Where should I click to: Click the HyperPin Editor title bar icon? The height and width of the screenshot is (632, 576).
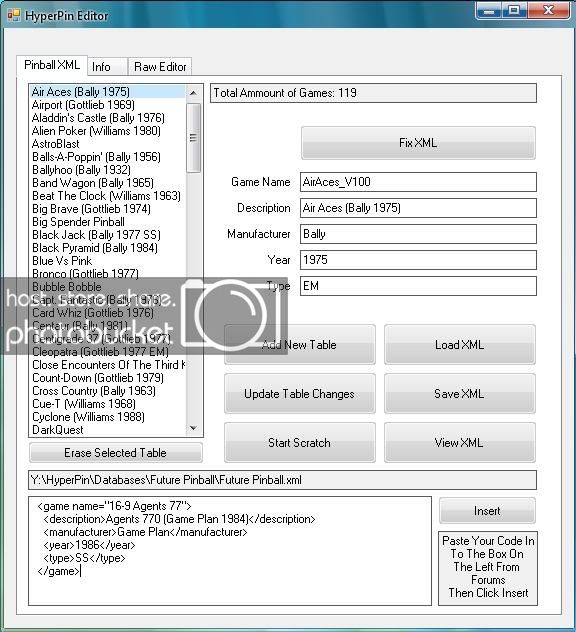[14, 15]
